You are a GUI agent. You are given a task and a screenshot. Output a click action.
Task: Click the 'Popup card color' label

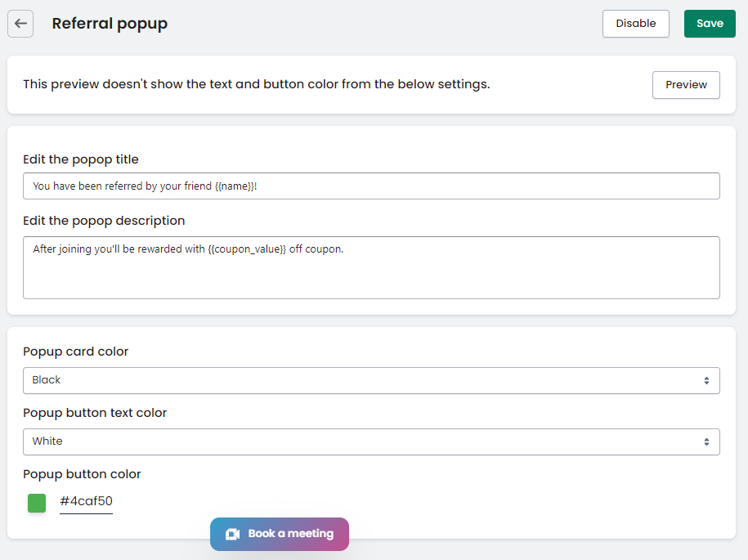pyautogui.click(x=75, y=352)
